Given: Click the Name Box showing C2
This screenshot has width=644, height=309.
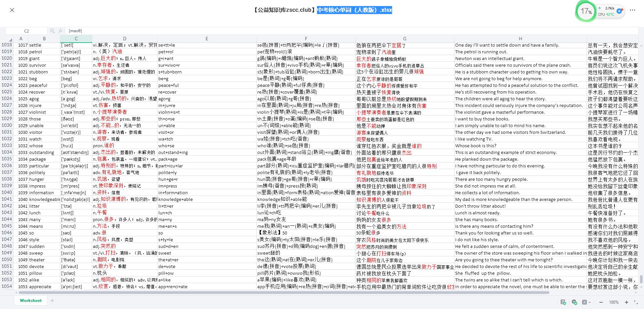Looking at the screenshot, I should pyautogui.click(x=27, y=31).
